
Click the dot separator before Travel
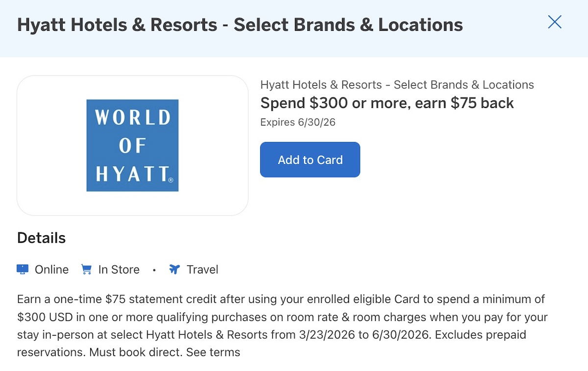[x=154, y=270]
